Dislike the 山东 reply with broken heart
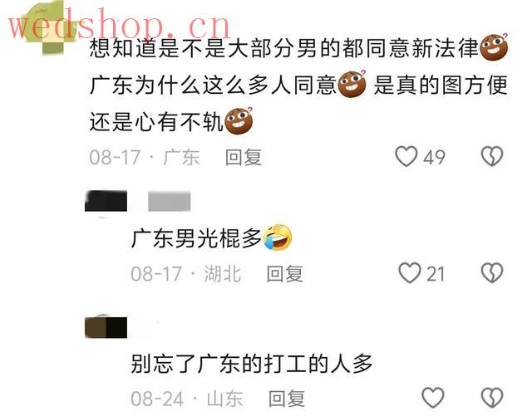This screenshot has width=532, height=416. pos(492,398)
